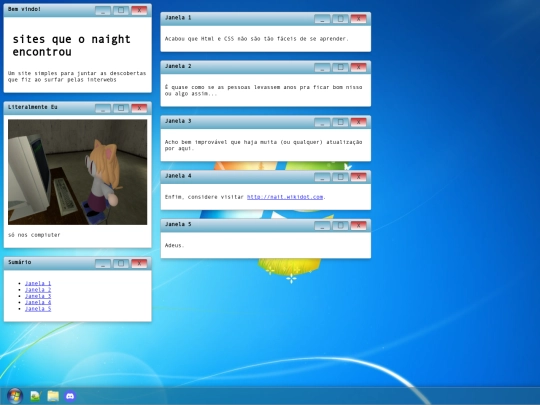This screenshot has height=405, width=540.
Task: Click the paragraph starting "Um site simples para juntar"
Action: pyautogui.click(x=77, y=76)
